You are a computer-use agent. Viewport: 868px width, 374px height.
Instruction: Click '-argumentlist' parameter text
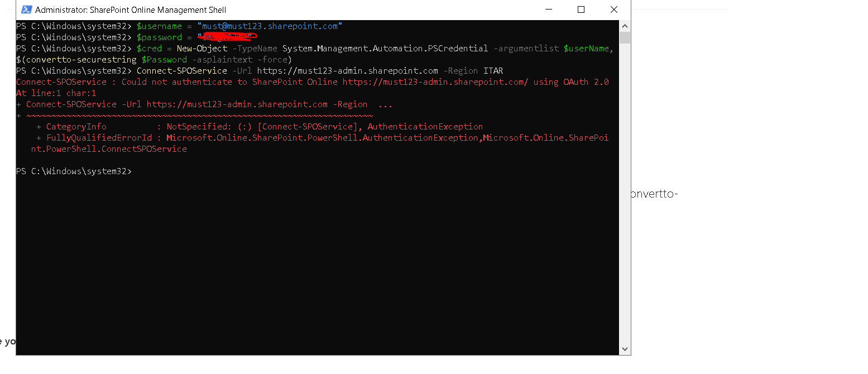pos(526,49)
